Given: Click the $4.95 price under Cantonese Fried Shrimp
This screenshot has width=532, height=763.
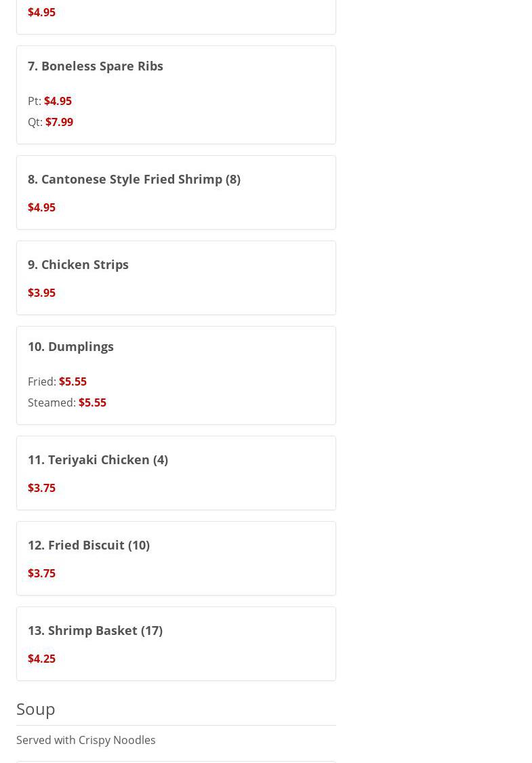Looking at the screenshot, I should [x=41, y=207].
